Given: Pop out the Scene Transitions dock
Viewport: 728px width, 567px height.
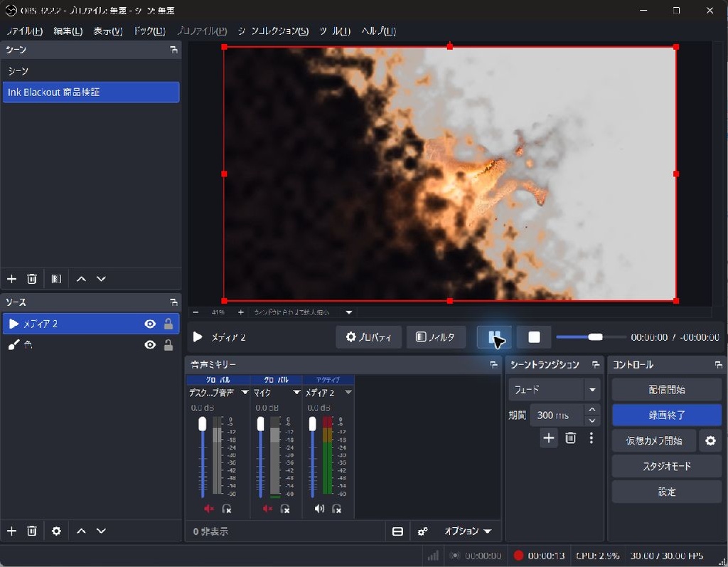Looking at the screenshot, I should point(596,365).
